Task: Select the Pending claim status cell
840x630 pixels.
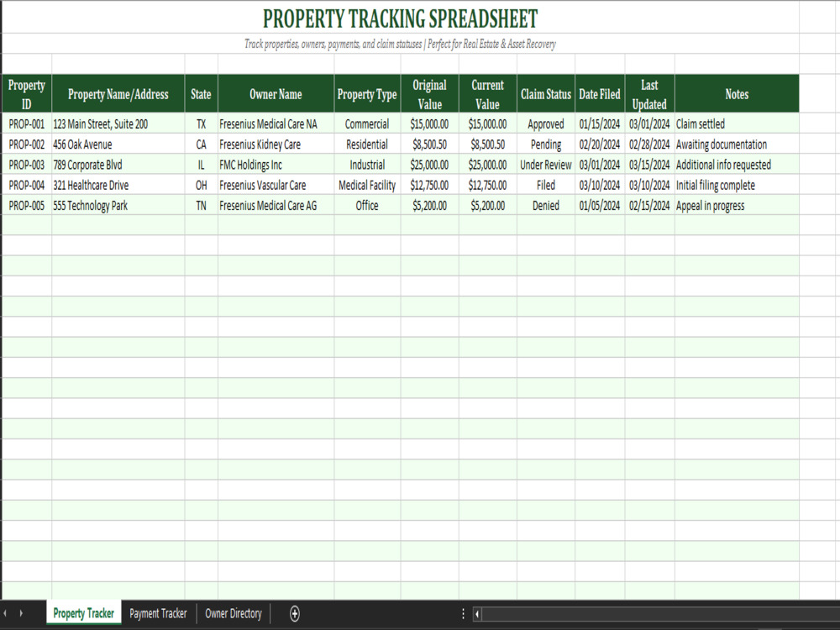Action: (546, 144)
